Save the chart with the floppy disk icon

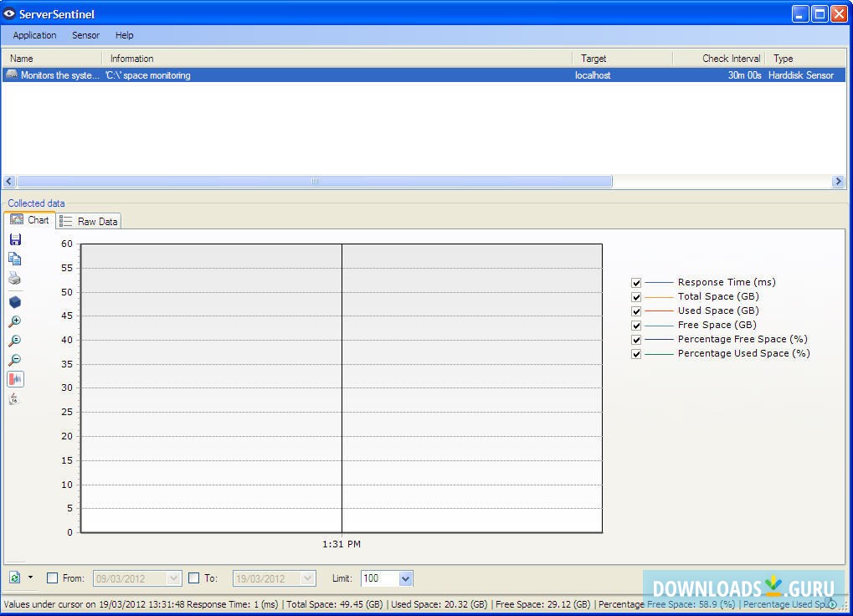tap(15, 239)
